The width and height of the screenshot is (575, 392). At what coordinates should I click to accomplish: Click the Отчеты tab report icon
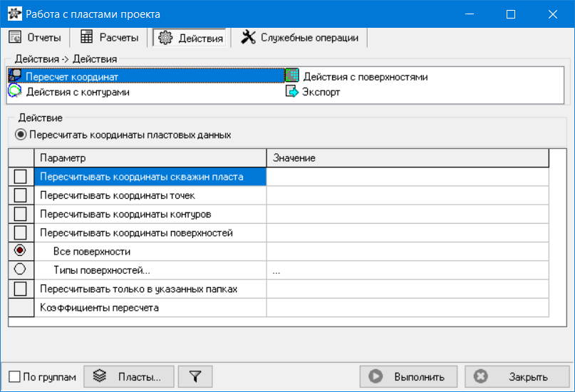click(15, 37)
